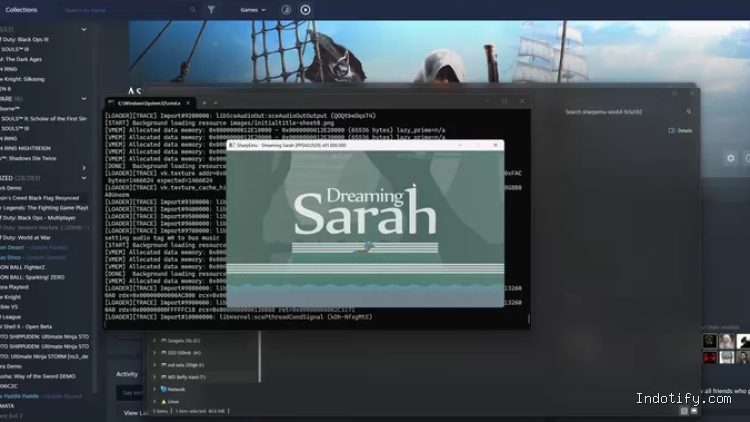Select Assassin's Creed Black Flag Resynced
Viewport: 750px width, 422px height.
40,198
